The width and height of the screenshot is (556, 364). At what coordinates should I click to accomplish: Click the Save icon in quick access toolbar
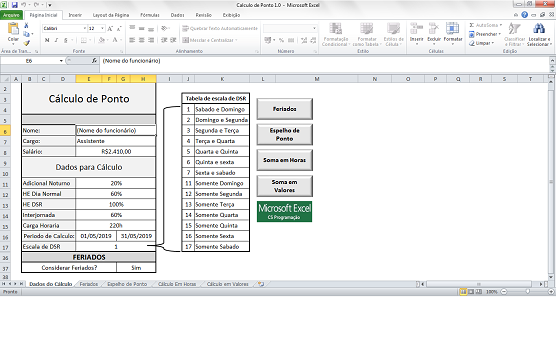pyautogui.click(x=15, y=5)
